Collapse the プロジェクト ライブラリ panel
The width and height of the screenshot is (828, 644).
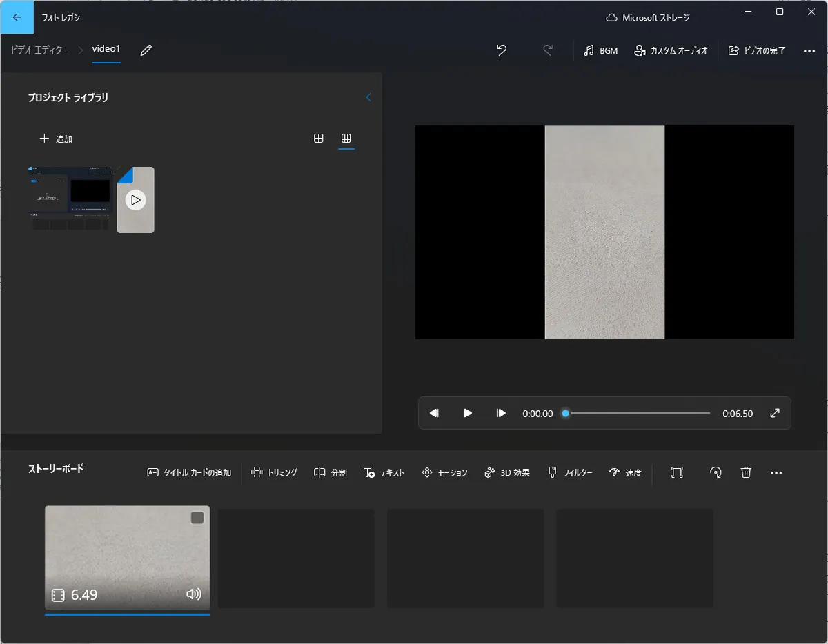pos(368,97)
